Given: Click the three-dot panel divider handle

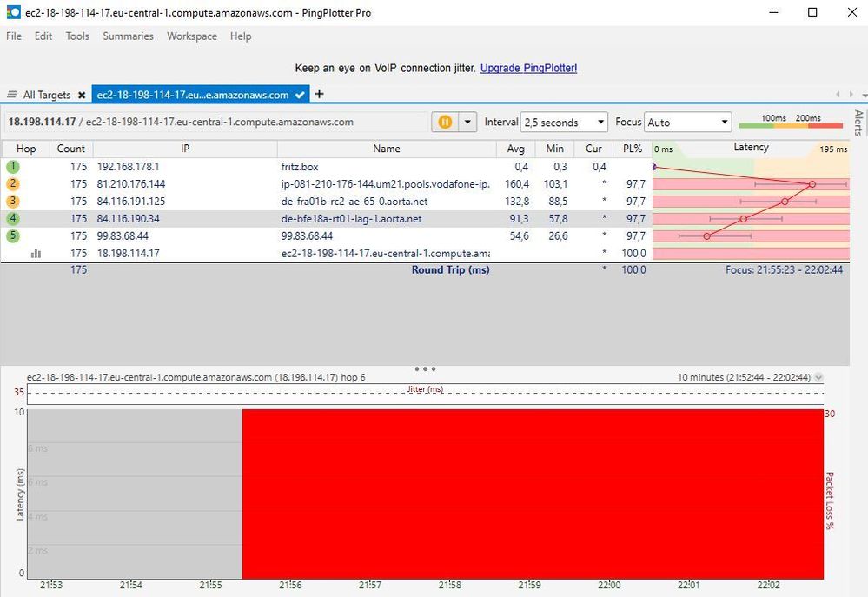Looking at the screenshot, I should [x=425, y=368].
